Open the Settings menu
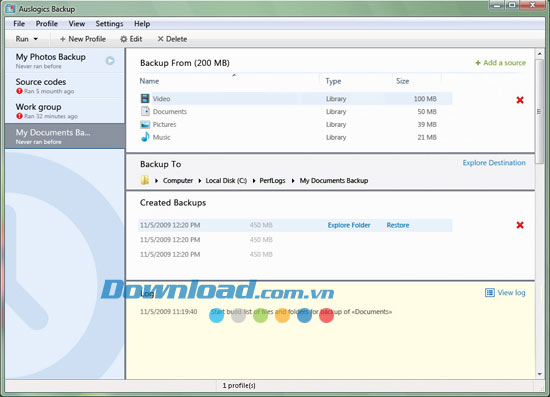 (x=109, y=23)
